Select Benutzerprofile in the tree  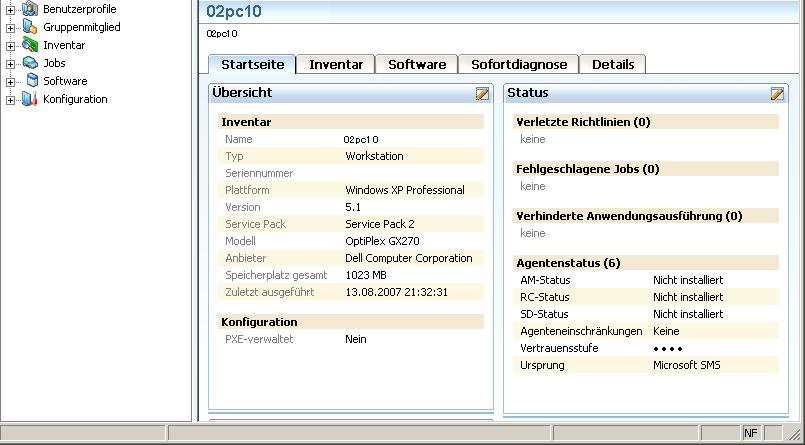click(x=80, y=9)
